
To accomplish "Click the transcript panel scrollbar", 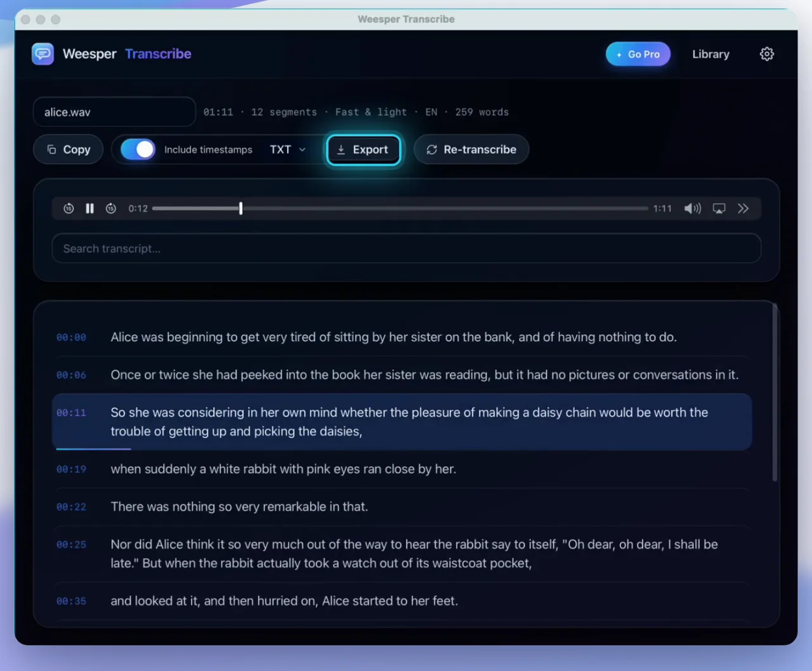I will click(x=775, y=393).
